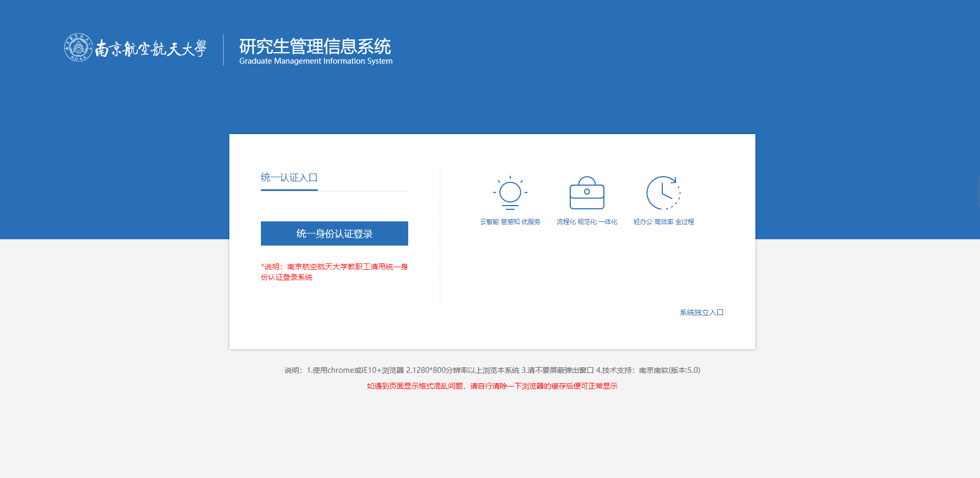This screenshot has width=980, height=478.
Task: Click the 南京航空航天大学 calligraphy name
Action: (x=150, y=49)
